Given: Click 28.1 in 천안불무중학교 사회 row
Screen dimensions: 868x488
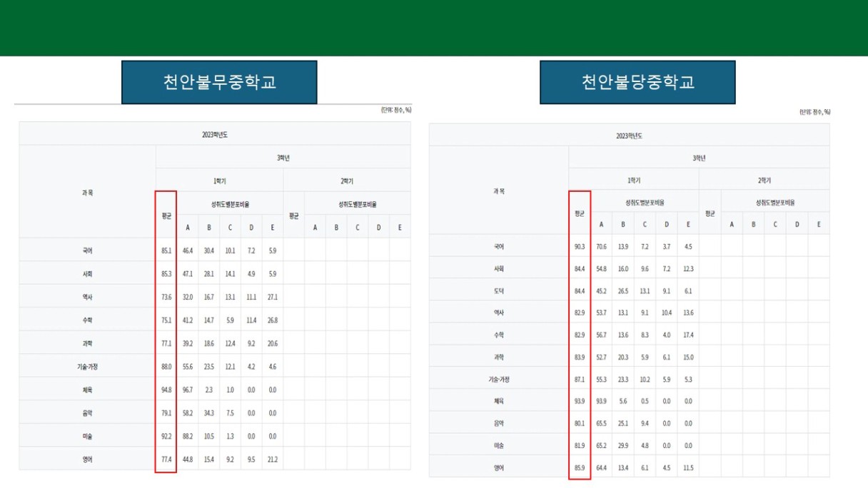Looking at the screenshot, I should tap(208, 274).
